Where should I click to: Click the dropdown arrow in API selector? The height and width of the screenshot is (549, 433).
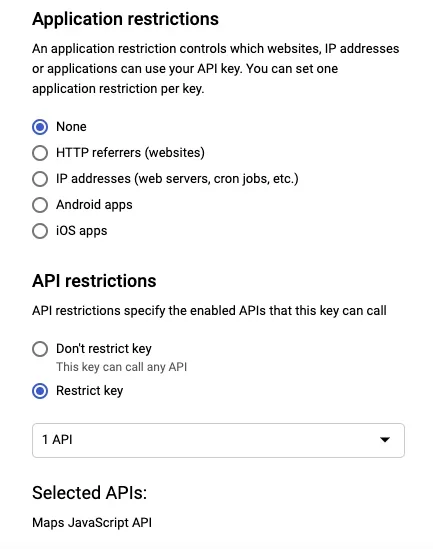tap(385, 440)
